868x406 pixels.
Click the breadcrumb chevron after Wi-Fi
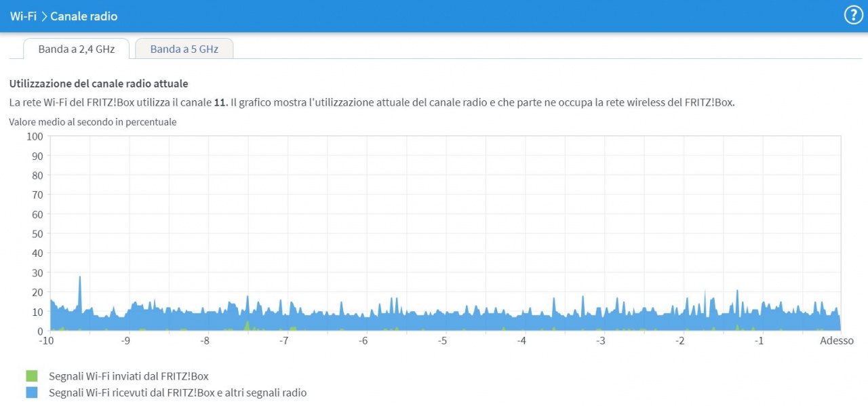(x=43, y=16)
